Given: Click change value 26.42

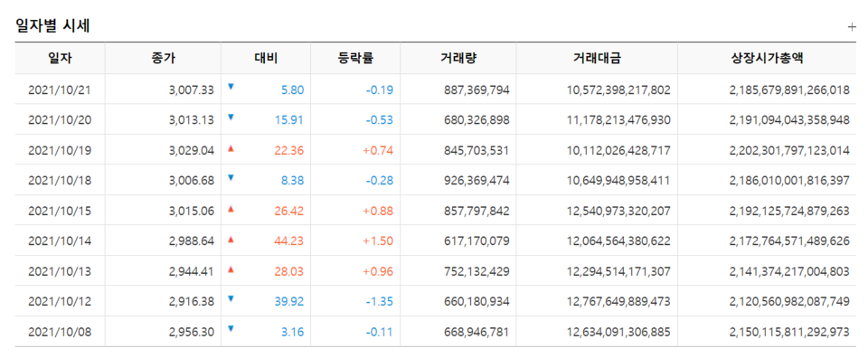Looking at the screenshot, I should coord(289,211).
